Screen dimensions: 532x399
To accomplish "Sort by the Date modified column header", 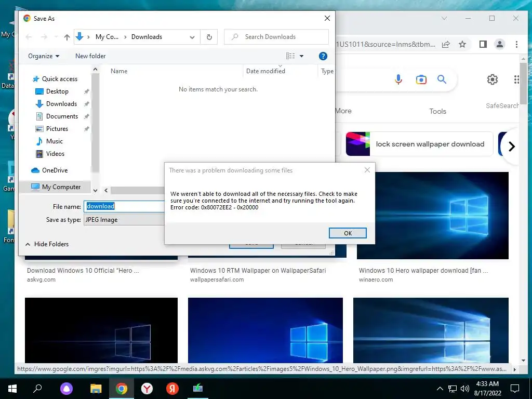I will pos(265,71).
